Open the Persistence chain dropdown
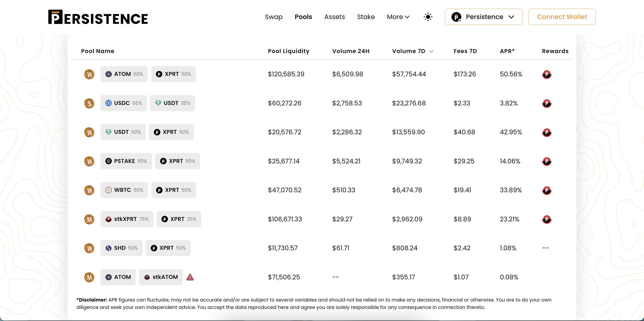Viewport: 644px width, 321px height. 484,17
